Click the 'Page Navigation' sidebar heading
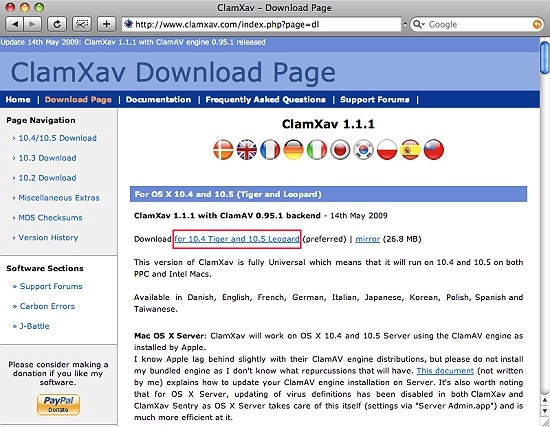Screen dimensions: 550x427 click(x=41, y=120)
